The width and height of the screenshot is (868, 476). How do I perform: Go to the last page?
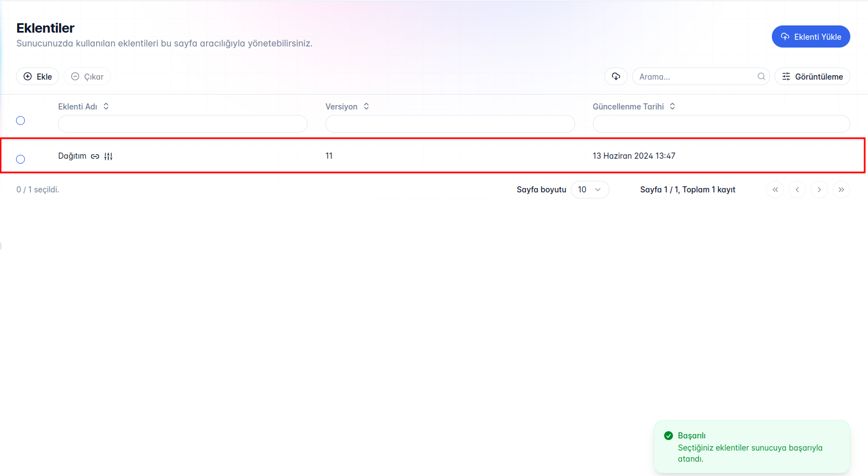[x=841, y=190]
